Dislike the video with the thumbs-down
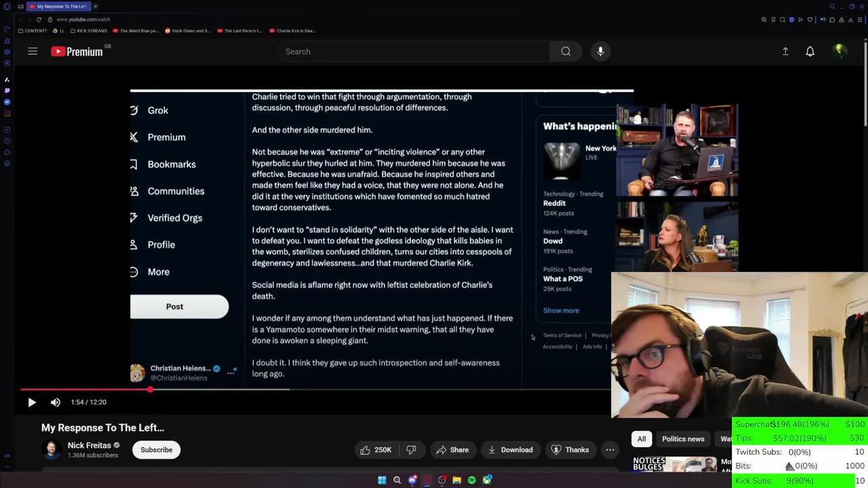868x488 pixels. pos(411,449)
